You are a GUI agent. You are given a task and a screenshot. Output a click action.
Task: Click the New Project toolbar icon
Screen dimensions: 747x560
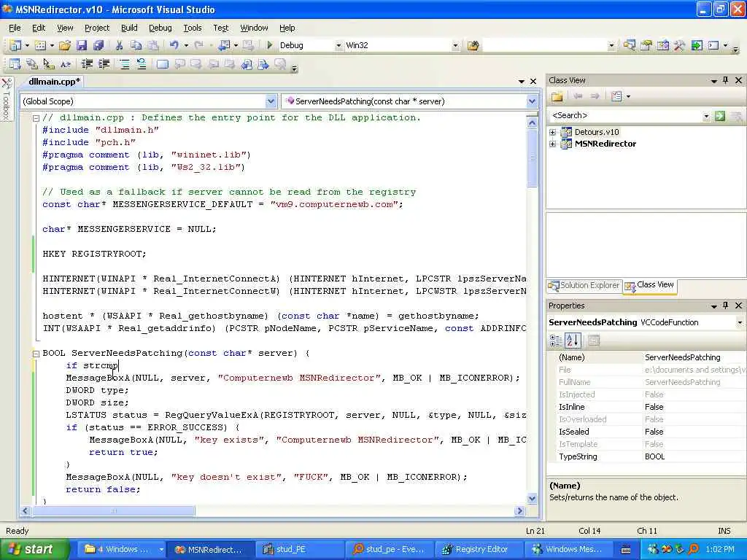[15, 45]
